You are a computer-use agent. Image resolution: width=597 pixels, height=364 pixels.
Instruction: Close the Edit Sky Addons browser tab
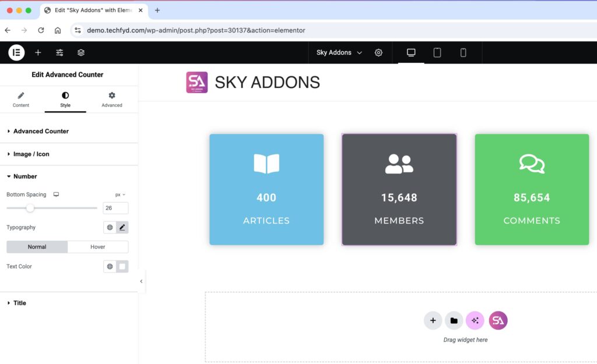[x=141, y=10]
